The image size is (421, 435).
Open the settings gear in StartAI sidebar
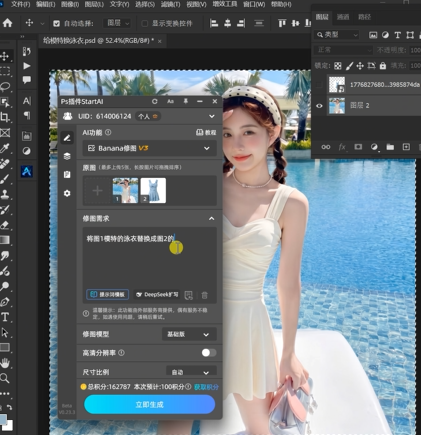point(67,193)
